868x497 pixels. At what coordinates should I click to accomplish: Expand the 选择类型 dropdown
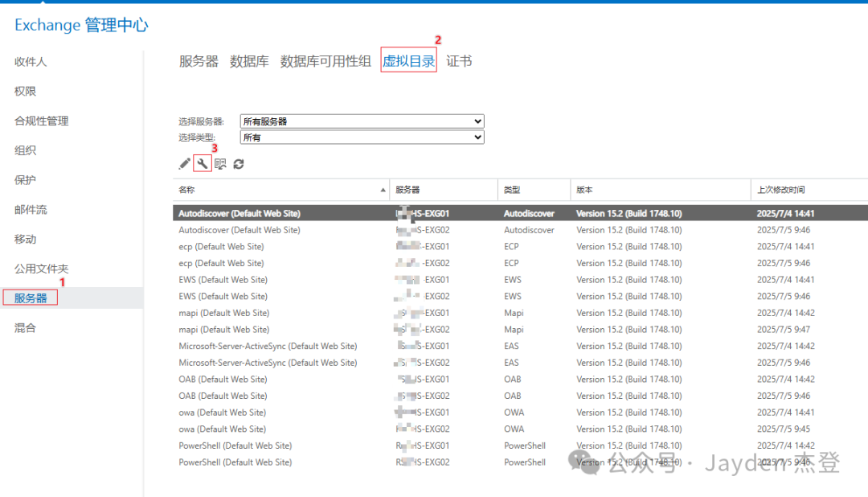[x=362, y=138]
